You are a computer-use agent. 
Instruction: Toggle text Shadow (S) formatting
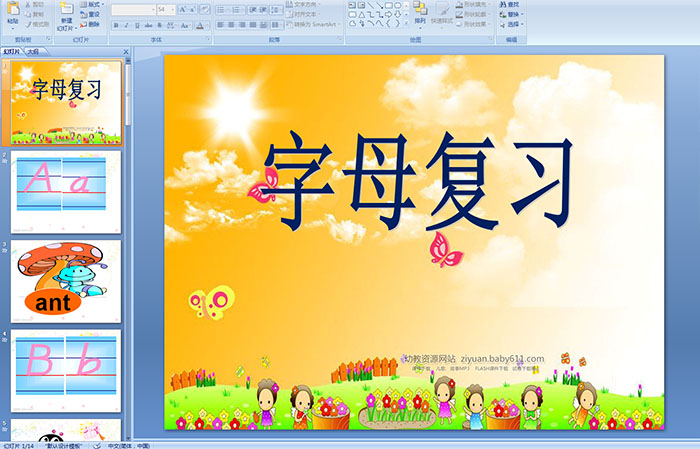coord(159,25)
